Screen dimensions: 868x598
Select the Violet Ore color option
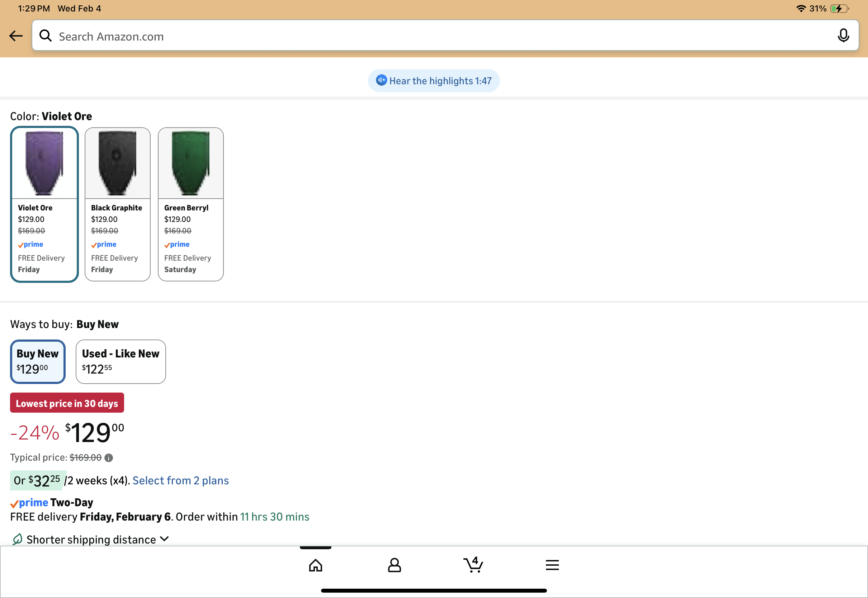coord(44,204)
